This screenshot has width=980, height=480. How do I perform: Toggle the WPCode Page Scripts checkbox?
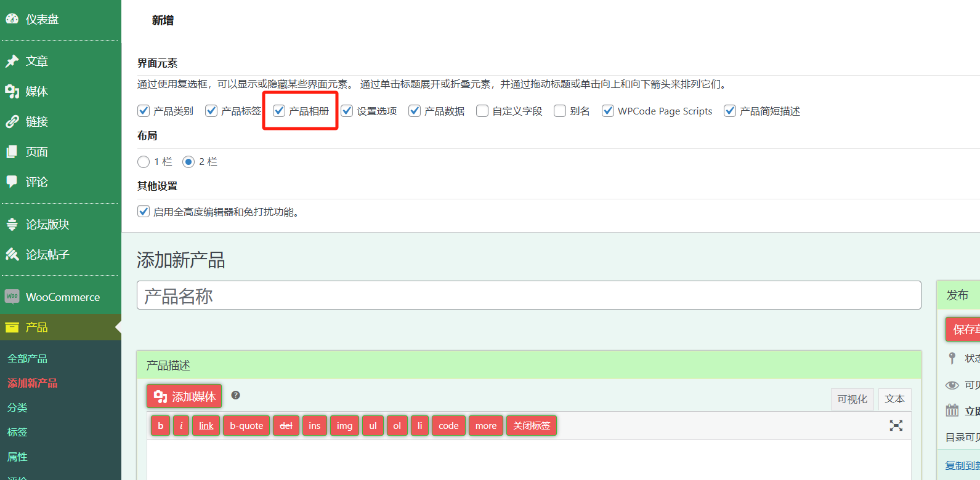(608, 111)
